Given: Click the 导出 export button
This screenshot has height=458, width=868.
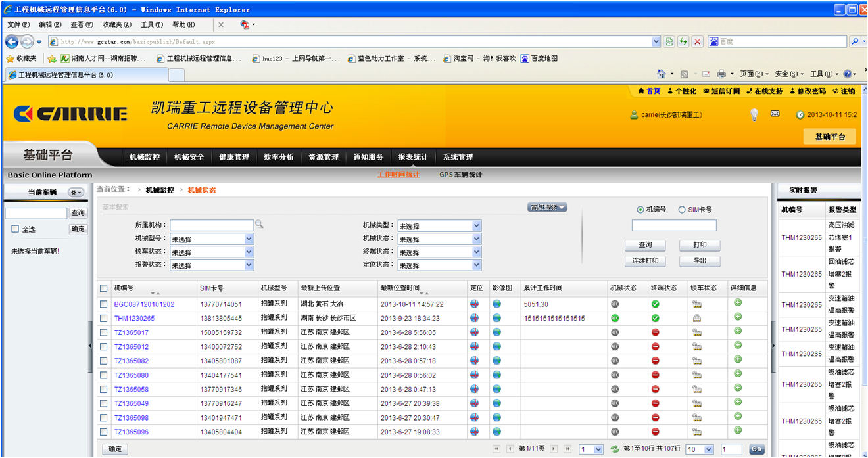Looking at the screenshot, I should point(700,261).
